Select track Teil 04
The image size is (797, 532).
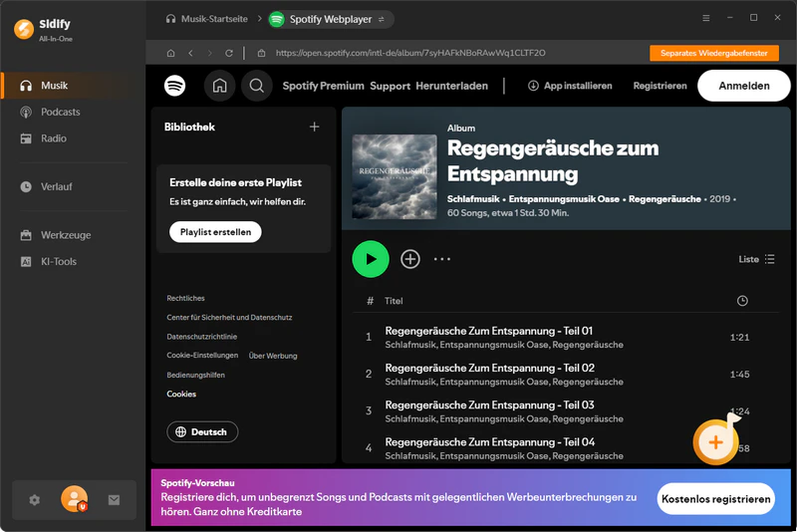tap(566, 448)
